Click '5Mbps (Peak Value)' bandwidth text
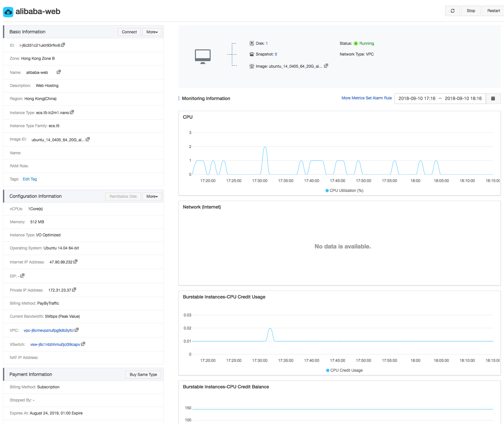The width and height of the screenshot is (504, 424). pos(62,316)
